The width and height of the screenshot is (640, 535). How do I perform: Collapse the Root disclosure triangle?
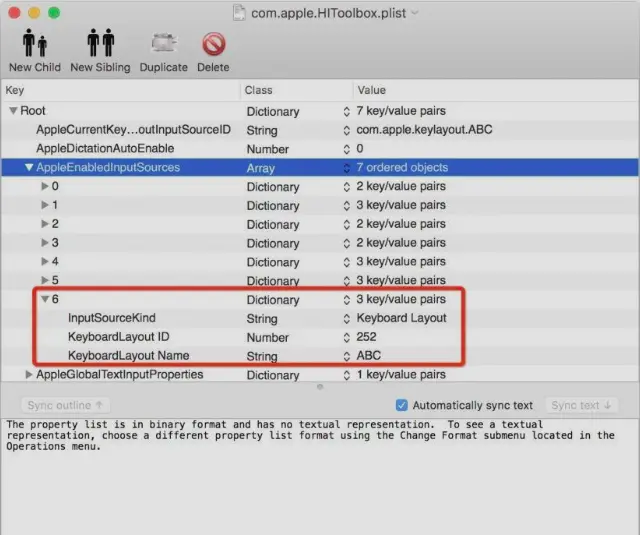tap(13, 111)
